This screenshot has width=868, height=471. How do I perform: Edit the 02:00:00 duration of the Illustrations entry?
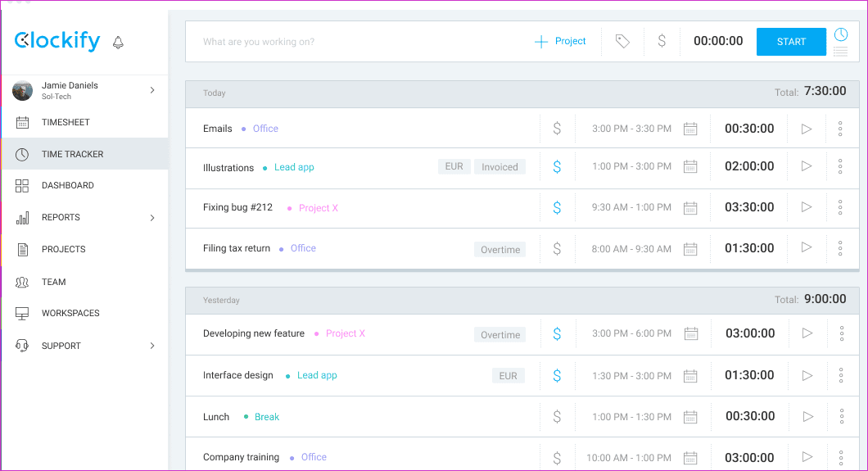749,166
